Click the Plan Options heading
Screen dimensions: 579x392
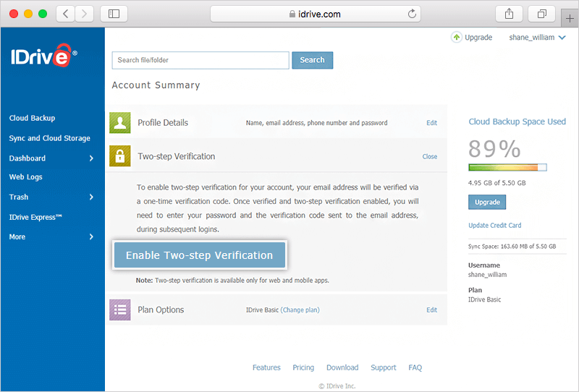point(161,310)
